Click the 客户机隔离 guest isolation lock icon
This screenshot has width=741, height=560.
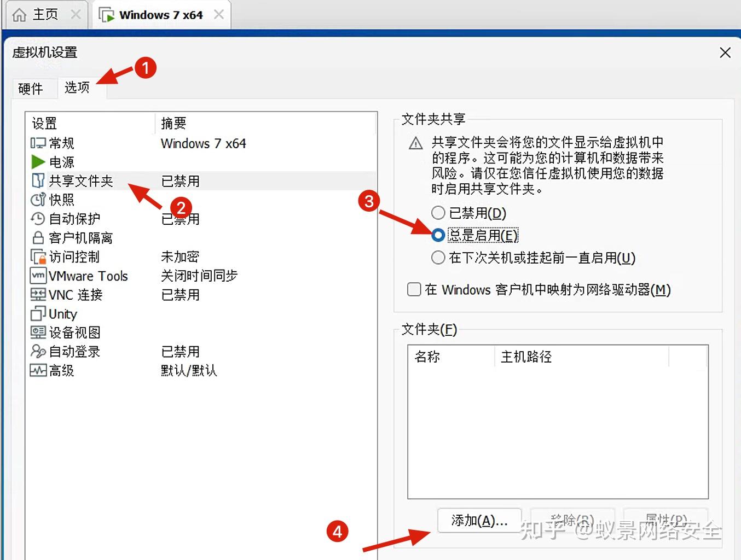[x=37, y=237]
